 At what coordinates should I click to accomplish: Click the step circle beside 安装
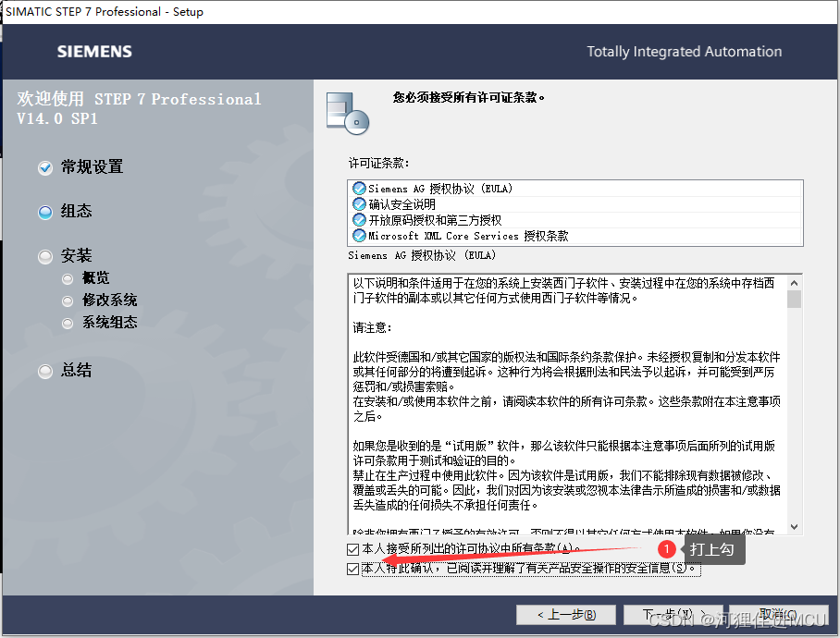tap(45, 257)
